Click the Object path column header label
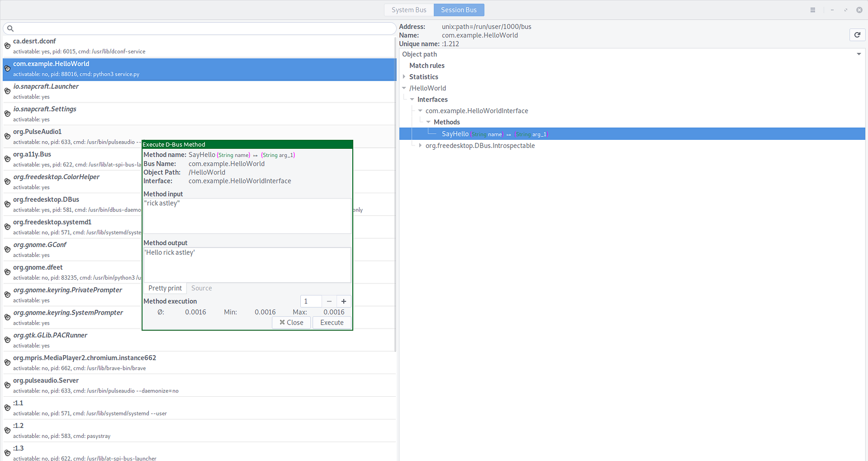868x461 pixels. click(420, 54)
